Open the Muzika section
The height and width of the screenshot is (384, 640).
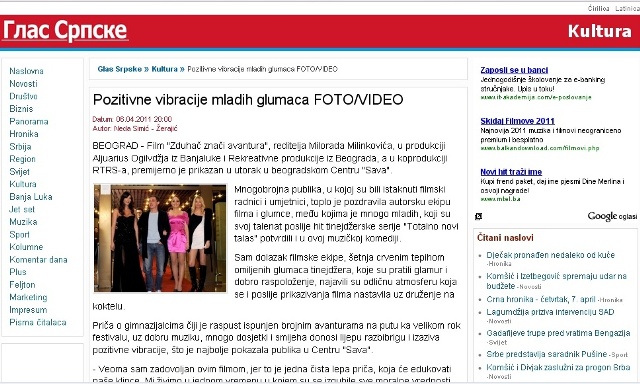23,222
